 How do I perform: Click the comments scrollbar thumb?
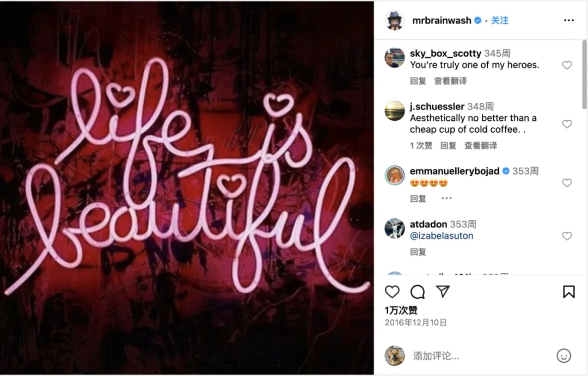coord(584,75)
